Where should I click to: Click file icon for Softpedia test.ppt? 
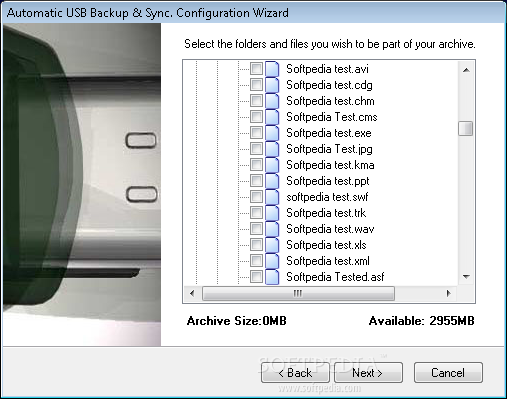pos(272,181)
